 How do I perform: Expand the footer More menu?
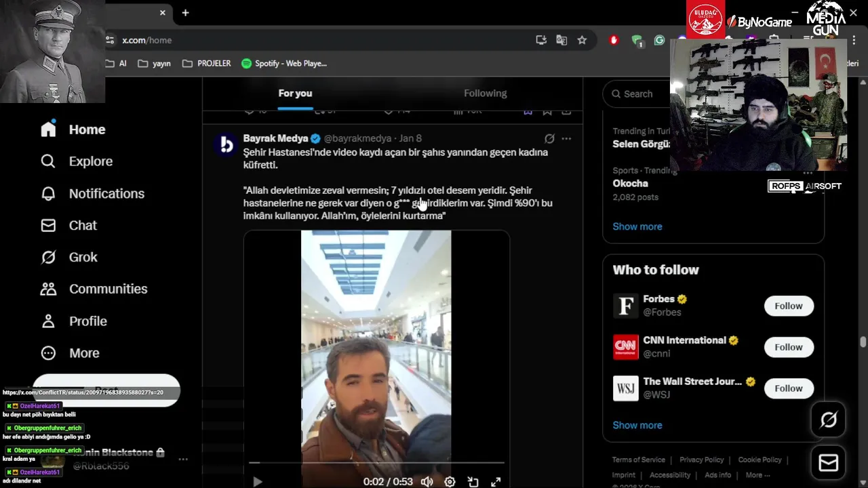coord(757,475)
